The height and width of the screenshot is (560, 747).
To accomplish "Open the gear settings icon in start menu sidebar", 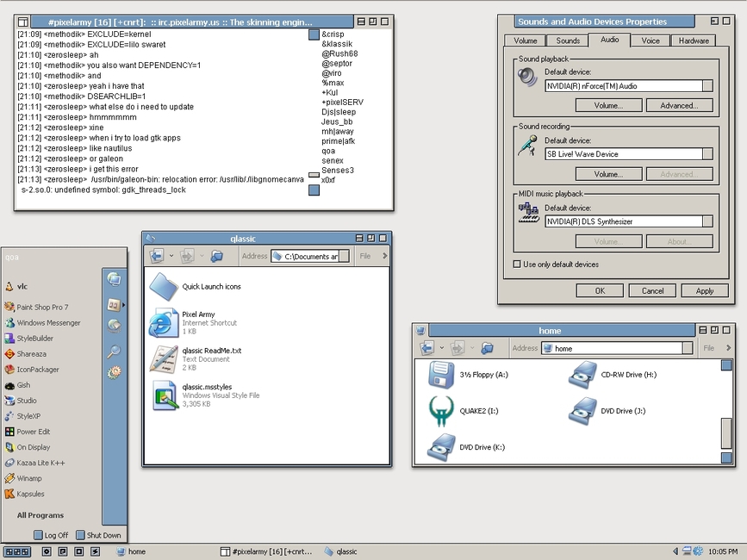I will [114, 372].
